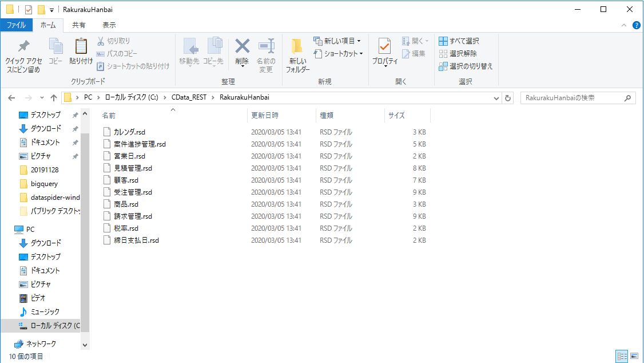The image size is (644, 363).
Task: Open recent locations dropdown beside Forward
Action: [x=42, y=98]
